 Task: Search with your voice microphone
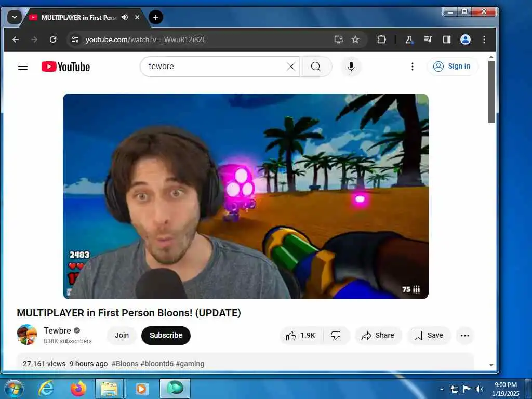coord(351,66)
